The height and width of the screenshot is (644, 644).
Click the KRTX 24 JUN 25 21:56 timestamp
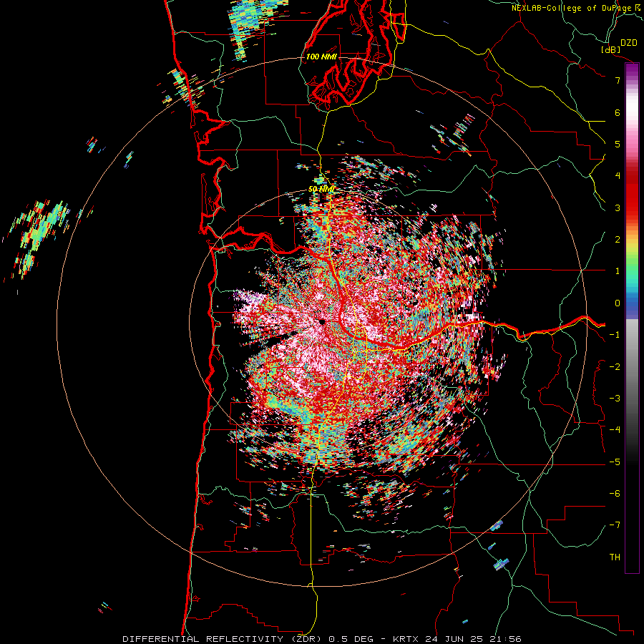(457, 639)
